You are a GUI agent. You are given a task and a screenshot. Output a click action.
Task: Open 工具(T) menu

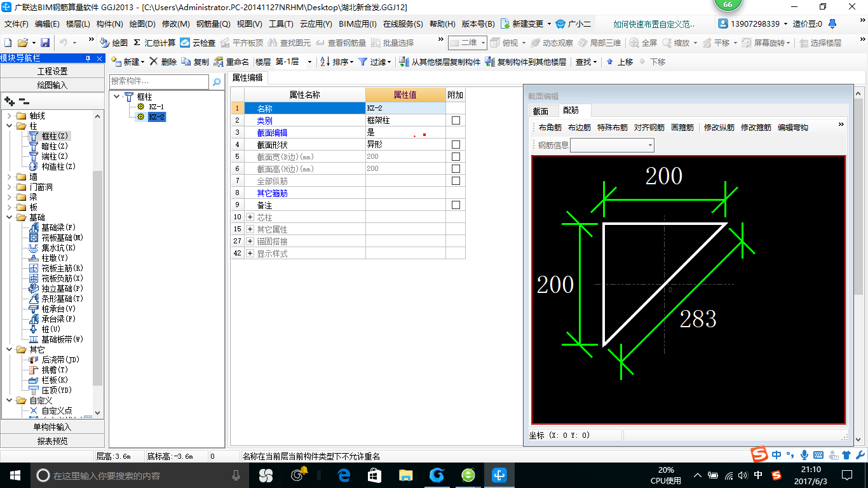click(x=281, y=24)
